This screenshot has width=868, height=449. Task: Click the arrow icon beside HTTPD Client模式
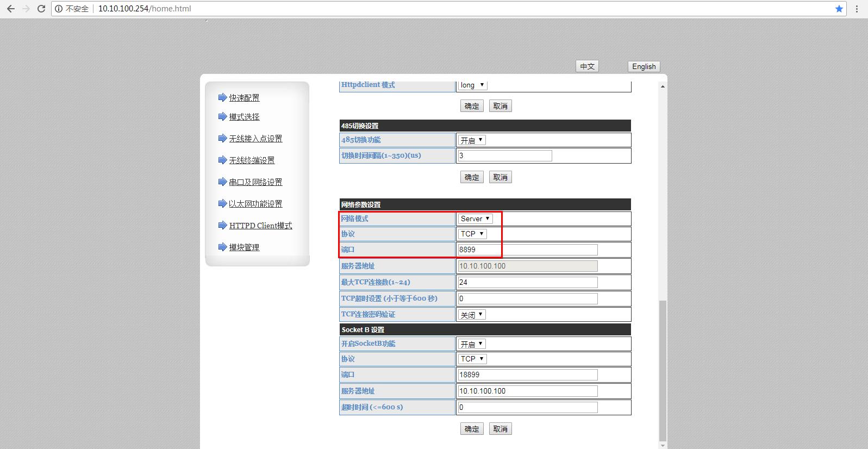(222, 225)
